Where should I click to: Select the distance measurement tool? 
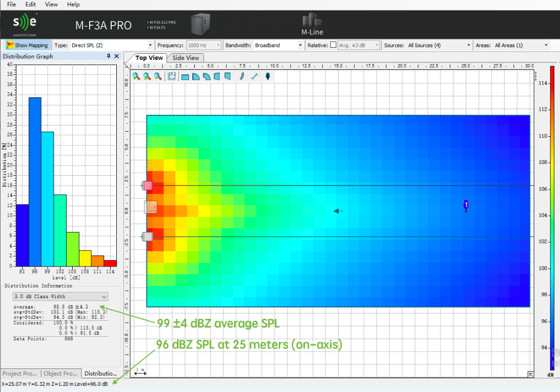coord(254,77)
